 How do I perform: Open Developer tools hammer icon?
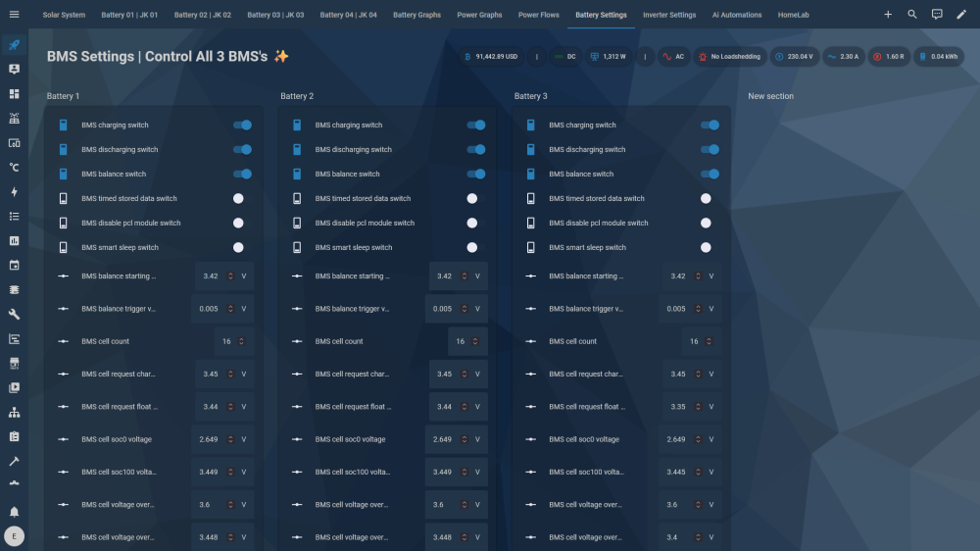(x=14, y=461)
